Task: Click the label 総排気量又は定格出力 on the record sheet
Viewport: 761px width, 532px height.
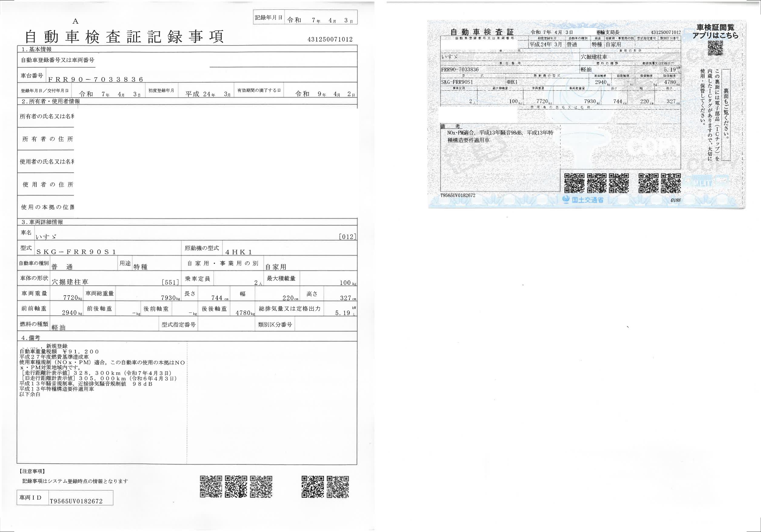Action: (289, 309)
